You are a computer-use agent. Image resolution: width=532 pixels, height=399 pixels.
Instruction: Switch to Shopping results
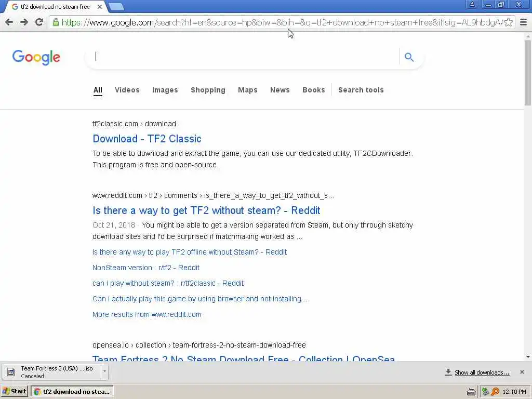(x=208, y=90)
